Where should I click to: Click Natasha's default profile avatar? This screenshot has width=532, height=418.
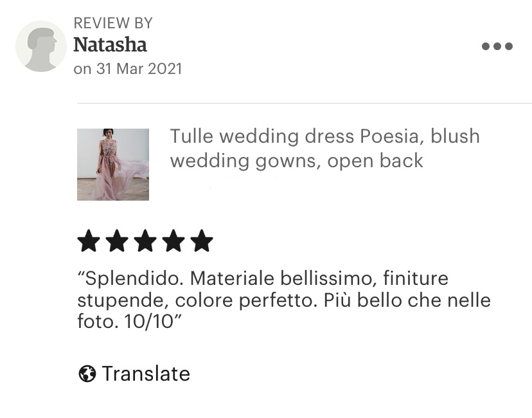tap(41, 46)
